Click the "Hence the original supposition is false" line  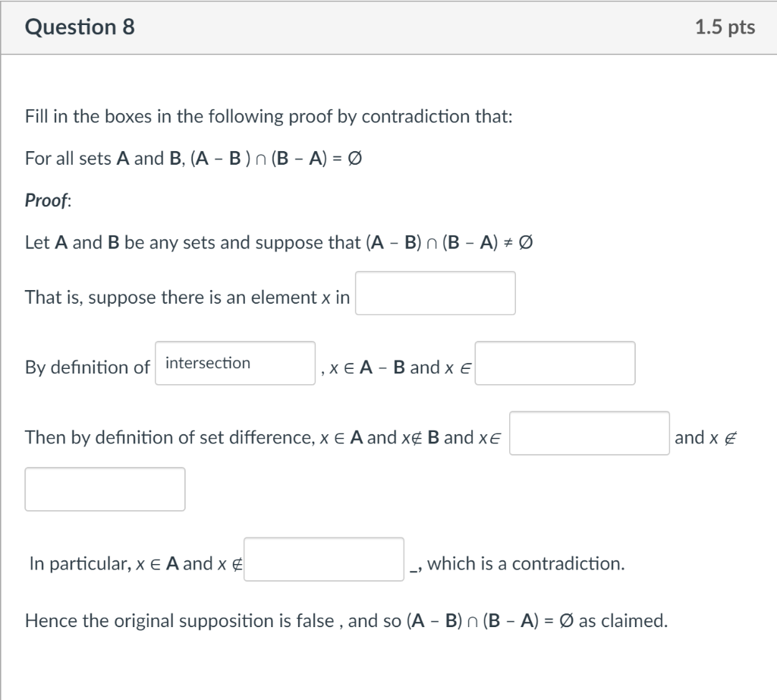(x=346, y=621)
